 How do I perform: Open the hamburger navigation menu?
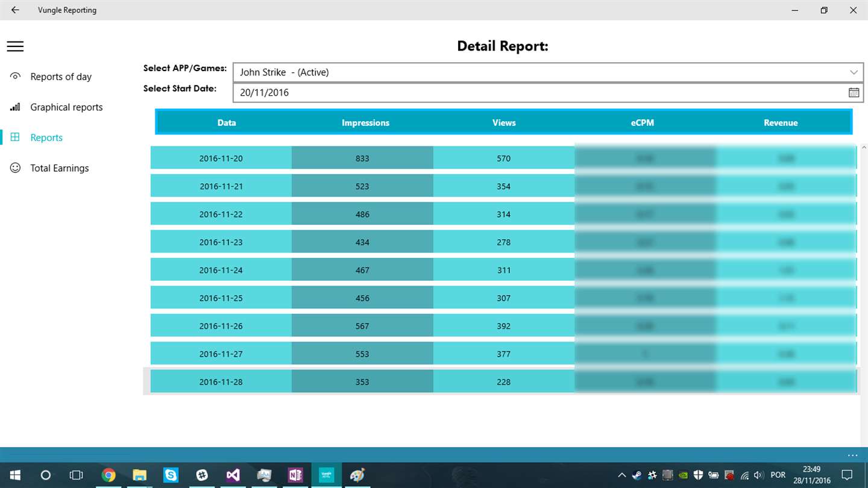[x=15, y=46]
